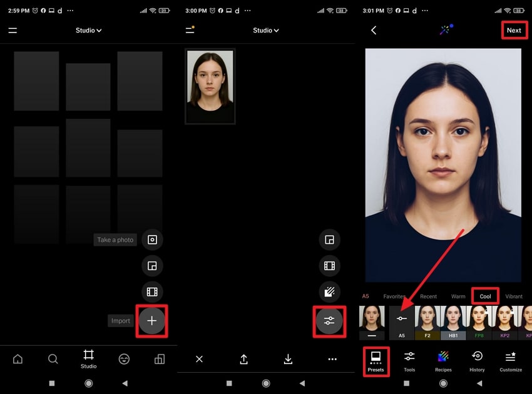Apply the KP2 preset

tap(505, 322)
